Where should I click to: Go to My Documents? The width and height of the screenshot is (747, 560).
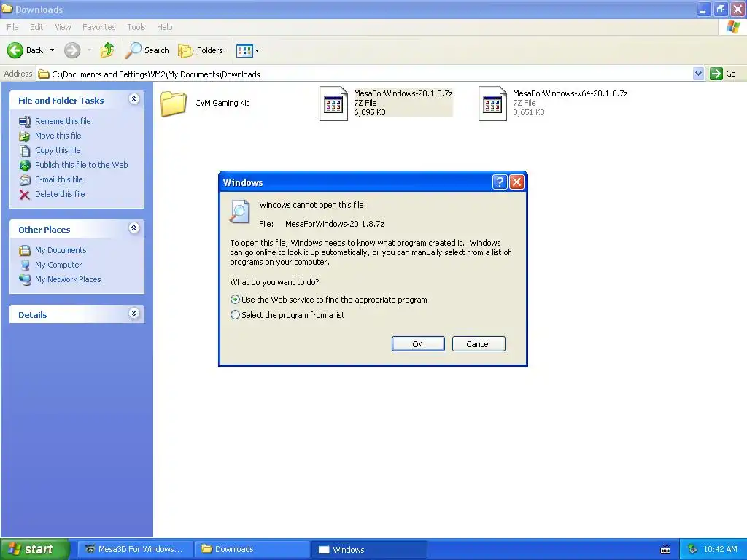(x=61, y=250)
